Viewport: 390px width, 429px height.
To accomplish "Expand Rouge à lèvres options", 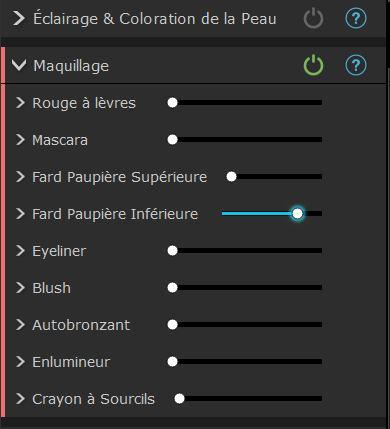I will (x=20, y=103).
